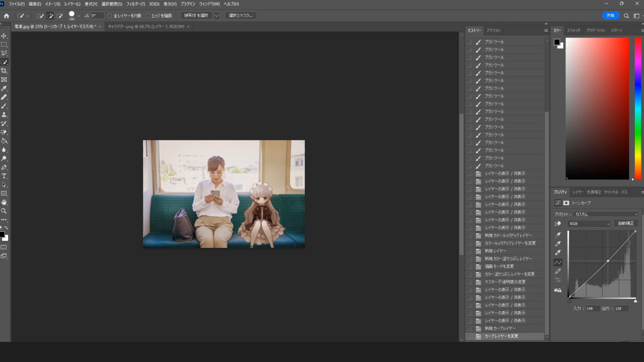Click the 被写体を選択 button
Screen dimensions: 644x362
pos(195,16)
